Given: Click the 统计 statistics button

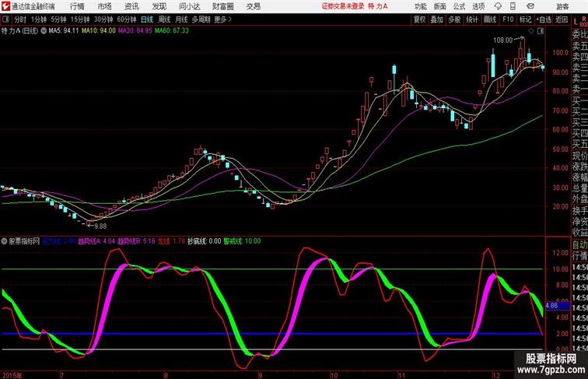Looking at the screenshot, I should (x=472, y=19).
